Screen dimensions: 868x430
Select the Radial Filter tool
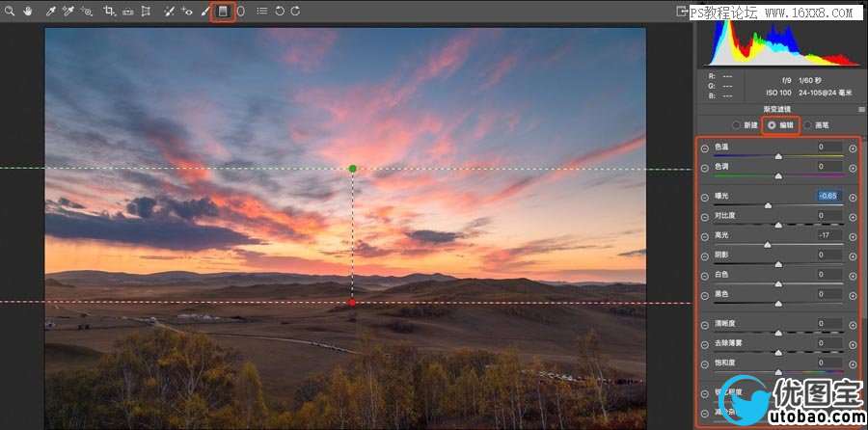pos(241,11)
